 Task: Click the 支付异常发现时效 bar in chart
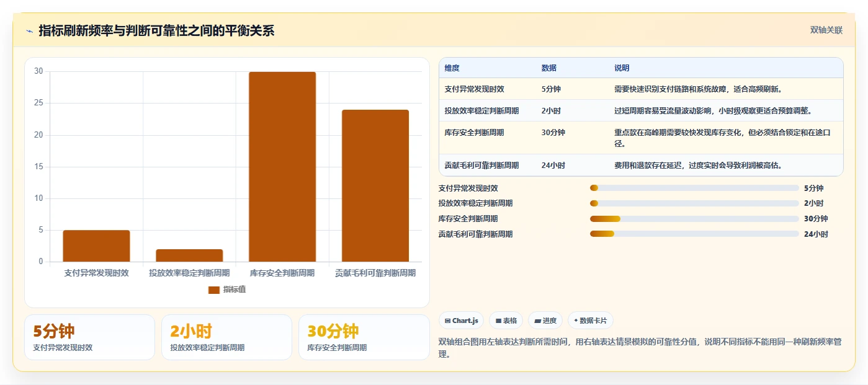pyautogui.click(x=96, y=246)
